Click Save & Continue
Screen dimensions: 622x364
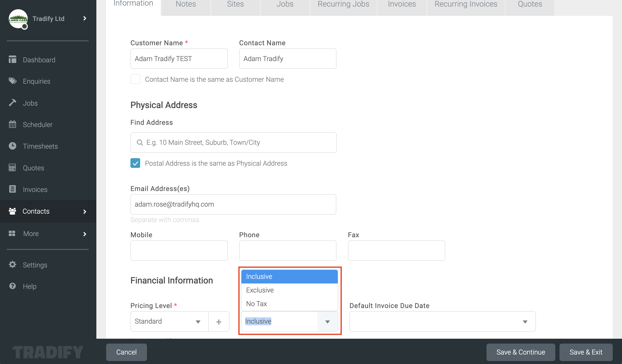(x=521, y=352)
